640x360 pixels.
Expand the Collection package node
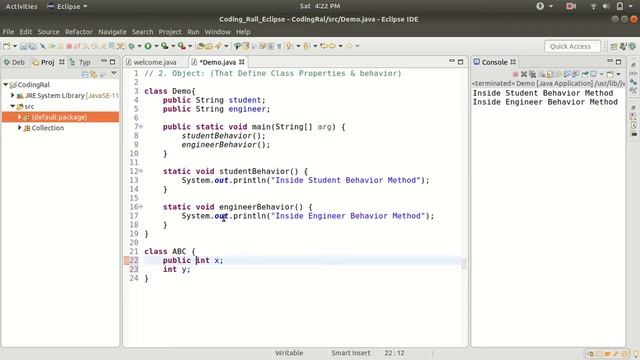tap(20, 128)
